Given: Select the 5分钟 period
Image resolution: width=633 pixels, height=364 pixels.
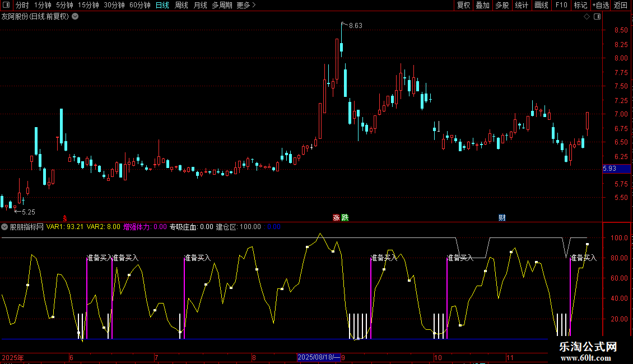Looking at the screenshot, I should point(64,5).
